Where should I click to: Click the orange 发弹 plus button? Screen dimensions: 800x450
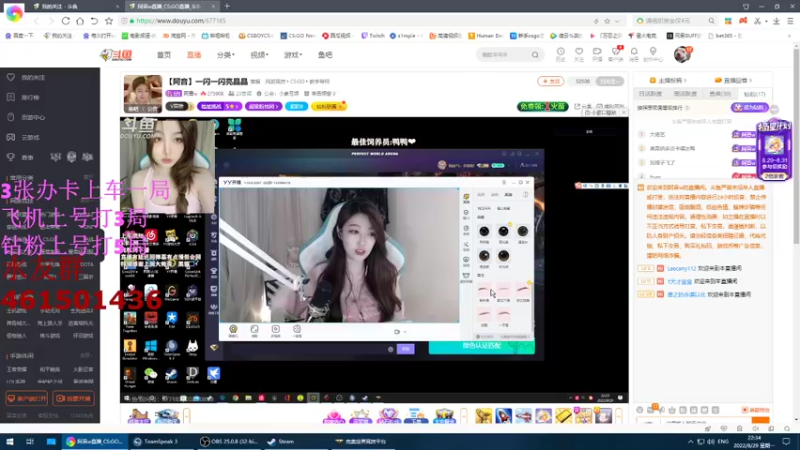(550, 81)
